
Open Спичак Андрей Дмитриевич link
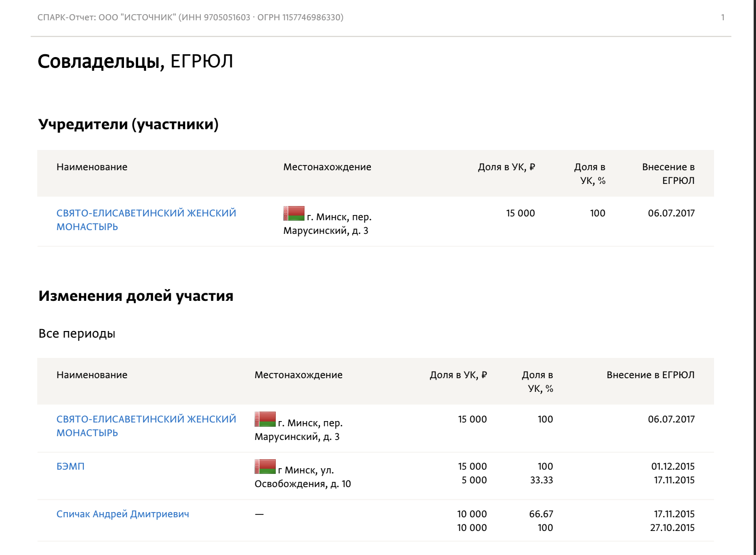coord(123,514)
